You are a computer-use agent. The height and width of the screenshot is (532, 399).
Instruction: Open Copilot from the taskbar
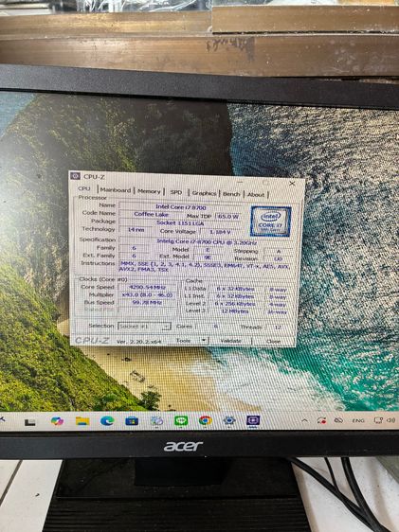pyautogui.click(x=57, y=421)
